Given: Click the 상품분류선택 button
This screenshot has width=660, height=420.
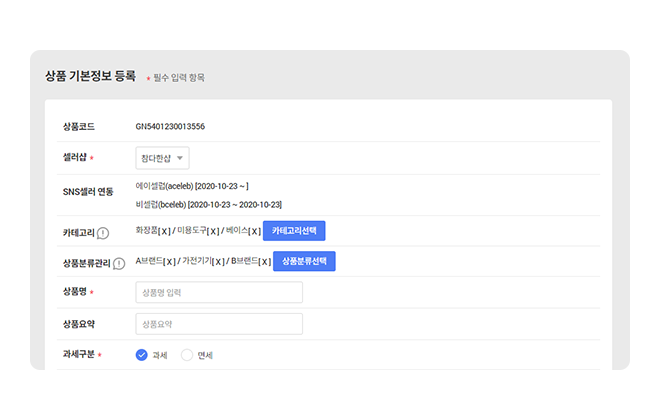Looking at the screenshot, I should click(x=304, y=261).
